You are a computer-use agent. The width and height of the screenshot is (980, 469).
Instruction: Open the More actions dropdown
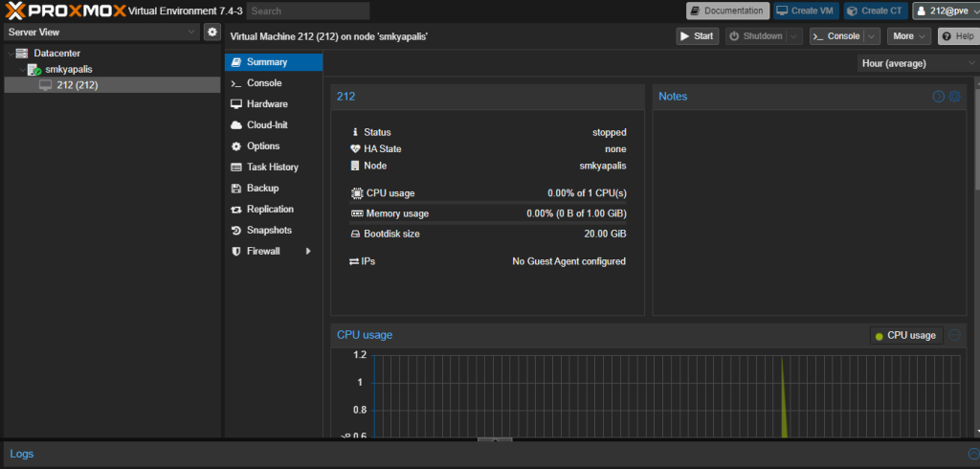coord(908,36)
